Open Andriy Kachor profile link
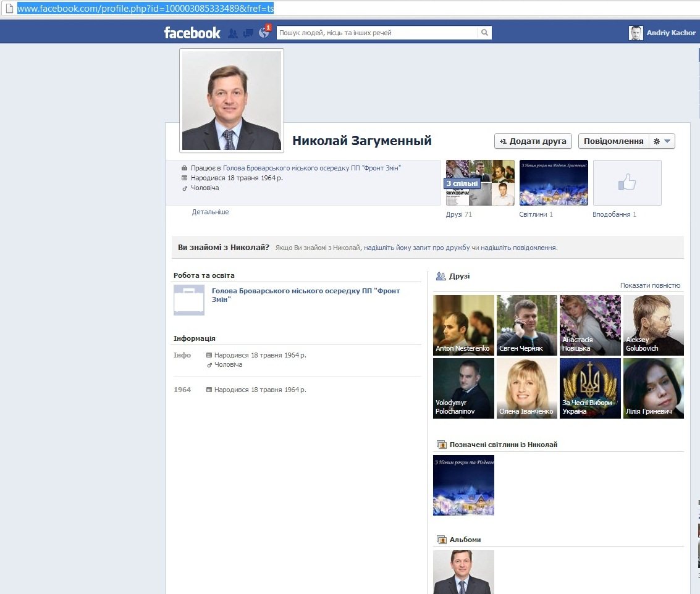The width and height of the screenshot is (700, 594). 671,33
